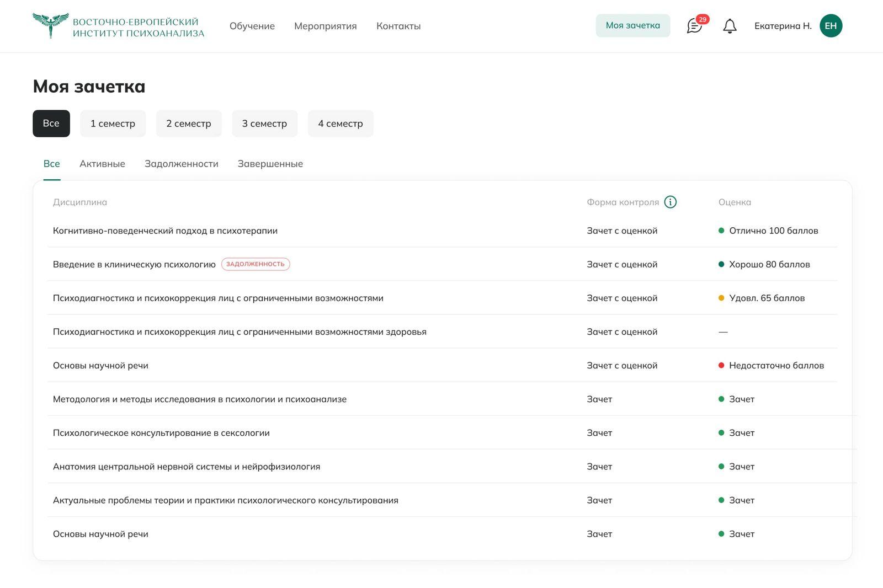Select the Все semester filter
This screenshot has height=588, width=883.
(51, 124)
